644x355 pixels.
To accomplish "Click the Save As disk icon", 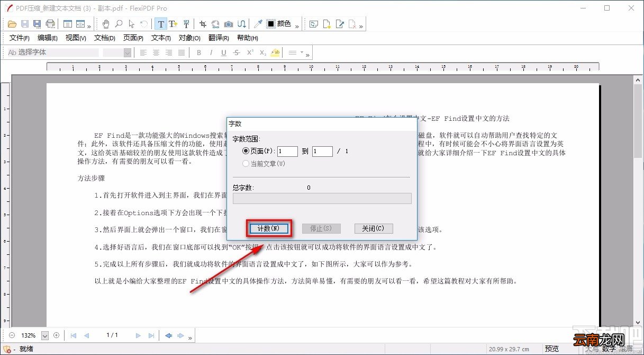I will (38, 24).
